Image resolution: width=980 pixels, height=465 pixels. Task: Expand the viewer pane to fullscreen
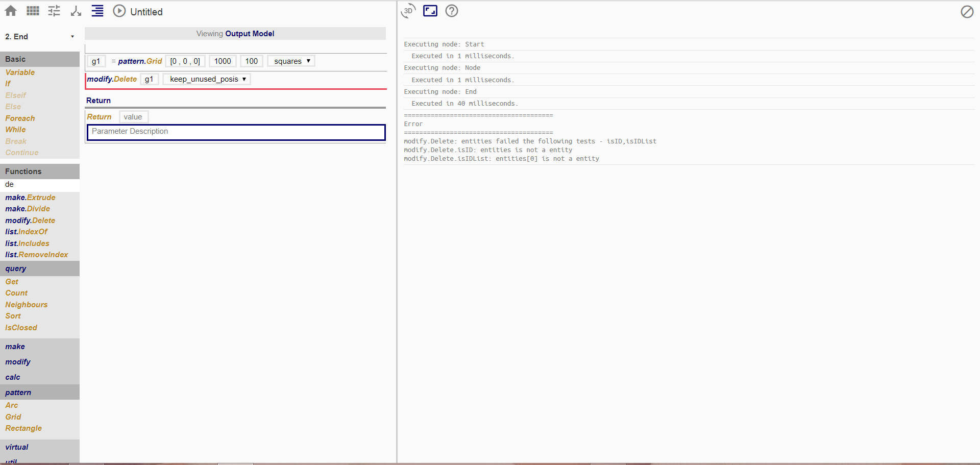click(430, 11)
